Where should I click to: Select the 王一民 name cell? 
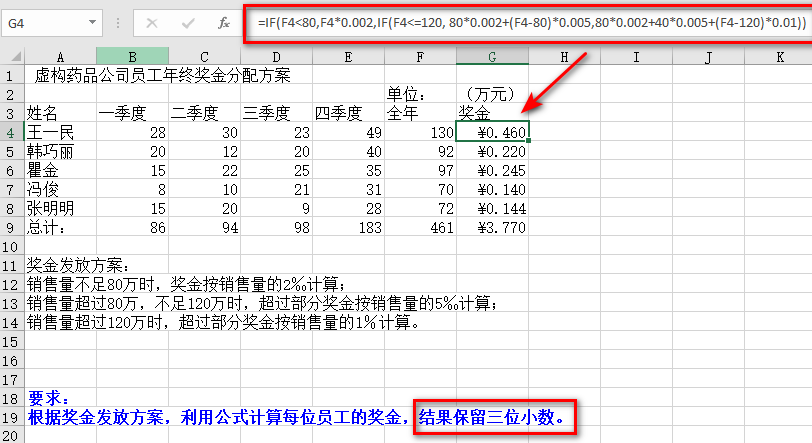pyautogui.click(x=60, y=132)
